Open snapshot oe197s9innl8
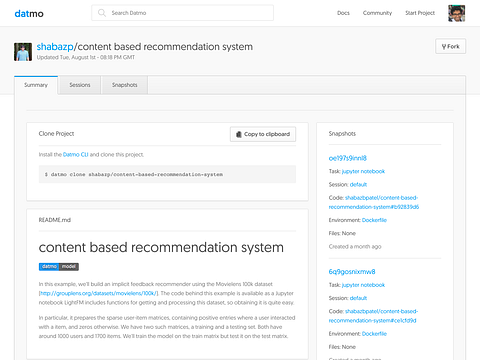 coord(348,158)
